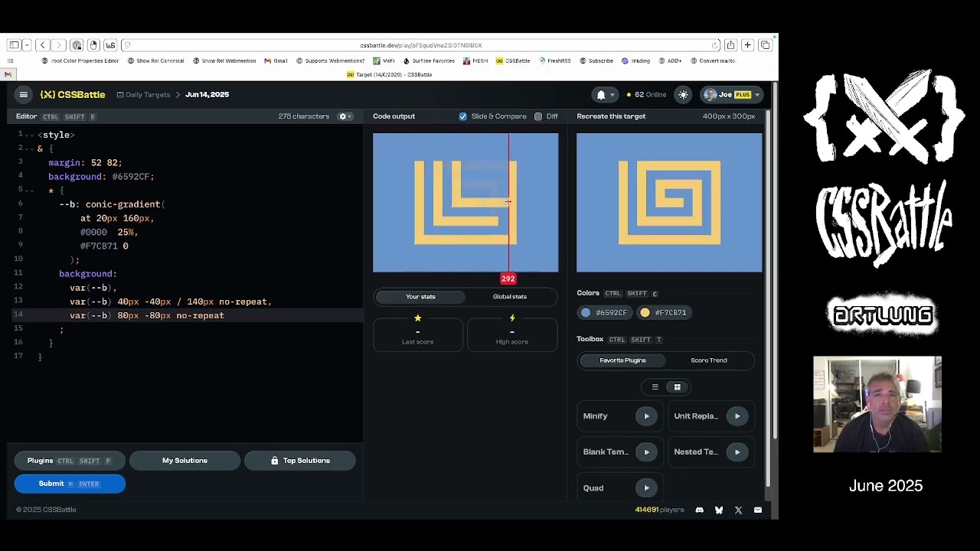This screenshot has width=980, height=551.
Task: Select the Favorite Plugins tab
Action: tap(622, 360)
